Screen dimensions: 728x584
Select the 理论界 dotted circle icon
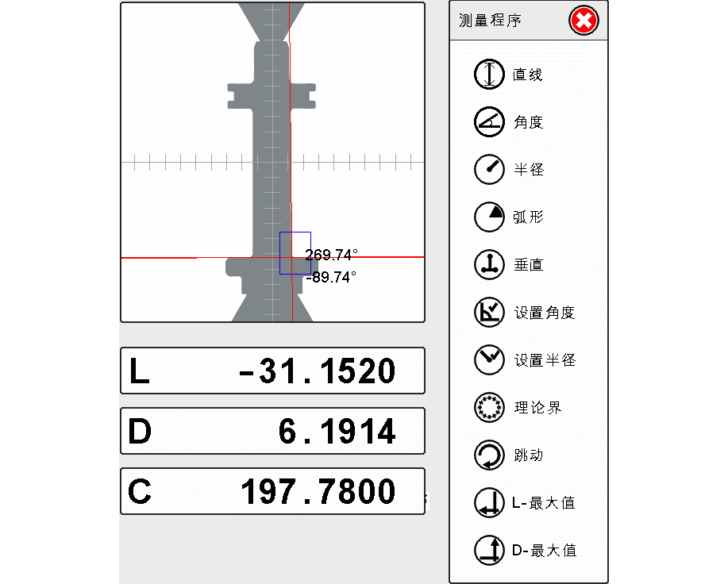point(489,407)
